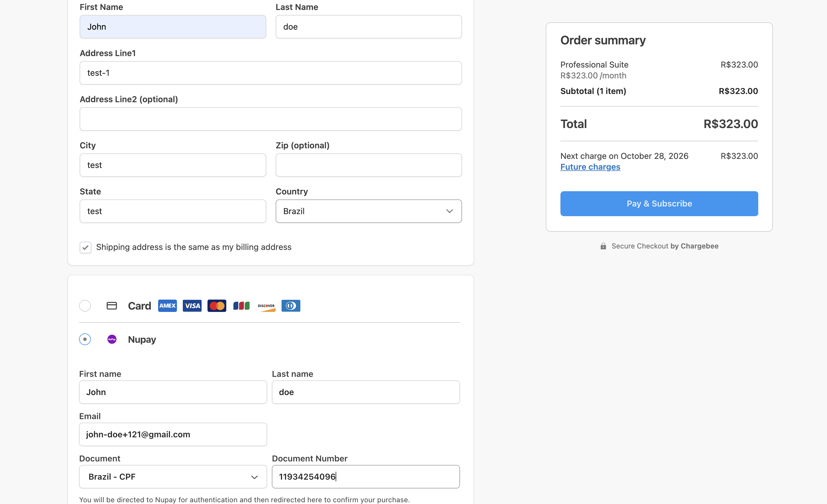Click the purple Nupay logo
Viewport: 827px width, 504px height.
[112, 339]
